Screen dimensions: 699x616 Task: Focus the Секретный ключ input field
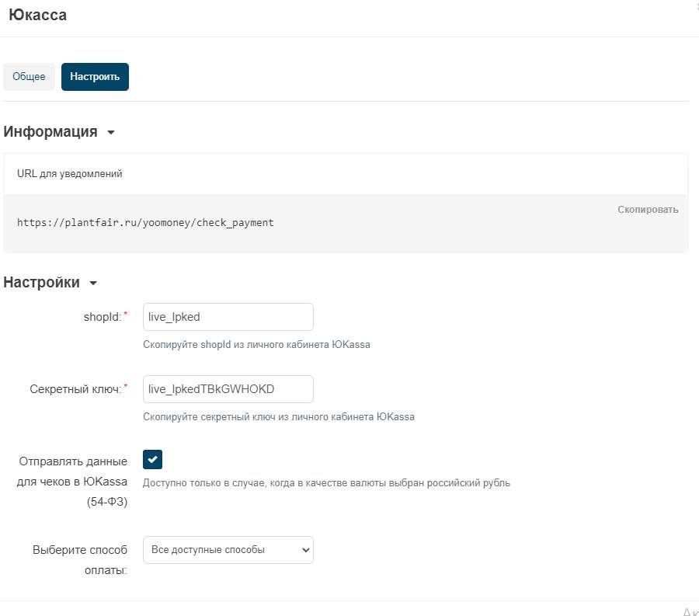click(228, 389)
